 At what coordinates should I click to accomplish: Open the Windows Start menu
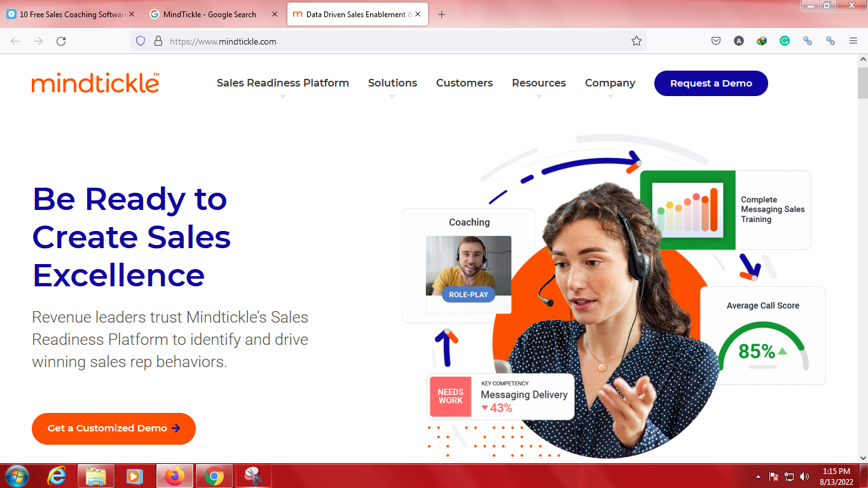click(17, 476)
